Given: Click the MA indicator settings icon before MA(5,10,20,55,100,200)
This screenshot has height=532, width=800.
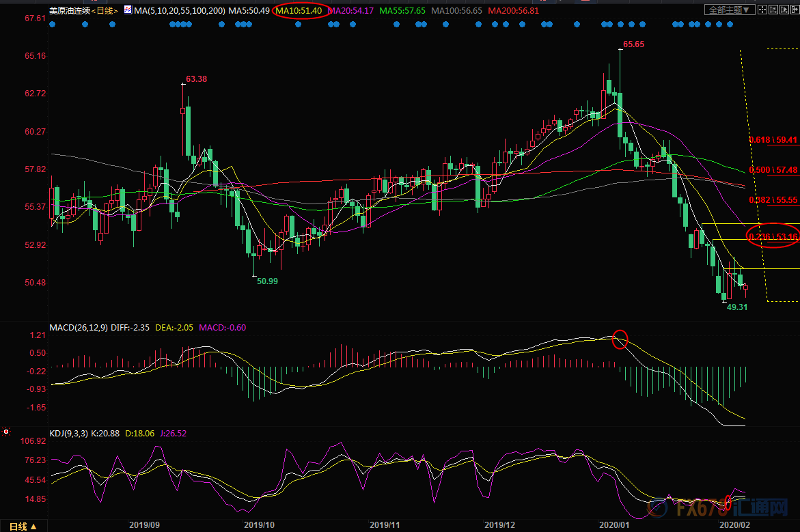Looking at the screenshot, I should (x=128, y=11).
